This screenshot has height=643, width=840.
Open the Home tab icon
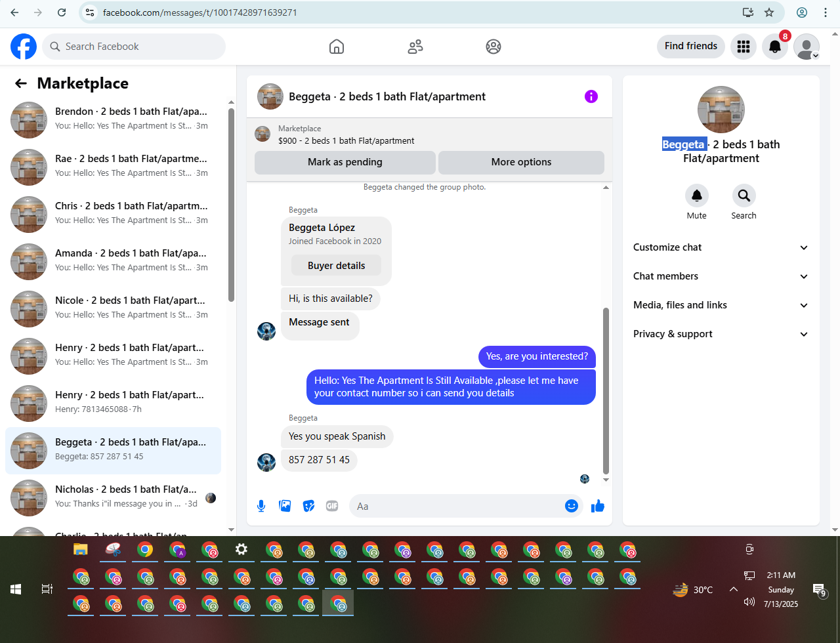[x=337, y=47]
